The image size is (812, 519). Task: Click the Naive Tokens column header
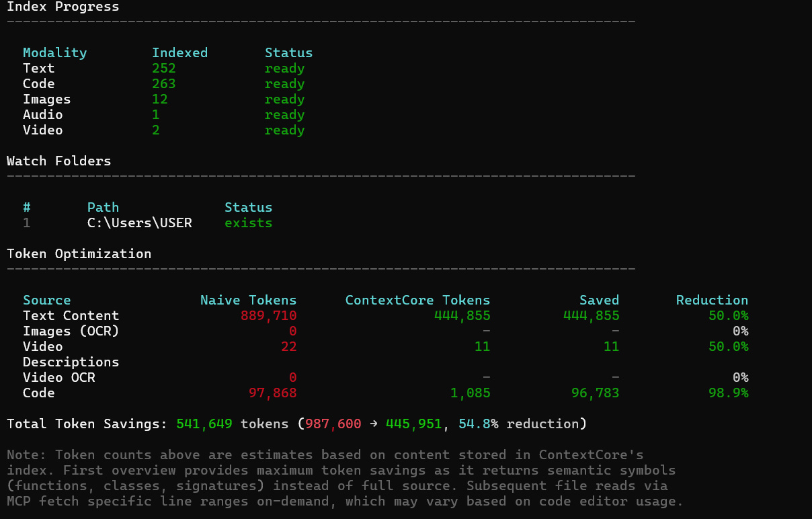[248, 300]
